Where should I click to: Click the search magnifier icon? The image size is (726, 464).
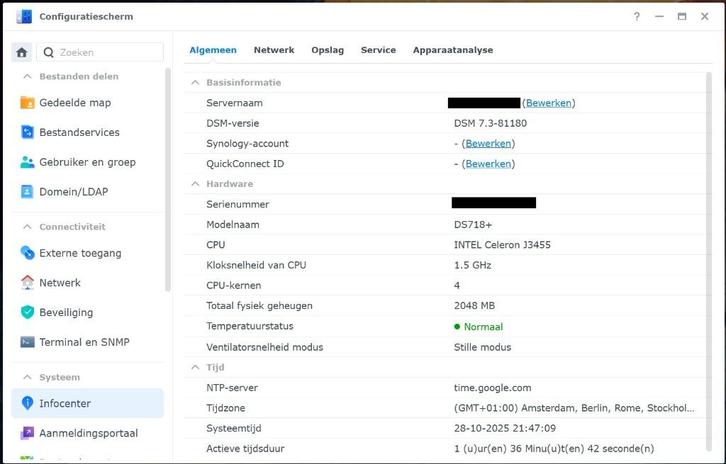[48, 52]
